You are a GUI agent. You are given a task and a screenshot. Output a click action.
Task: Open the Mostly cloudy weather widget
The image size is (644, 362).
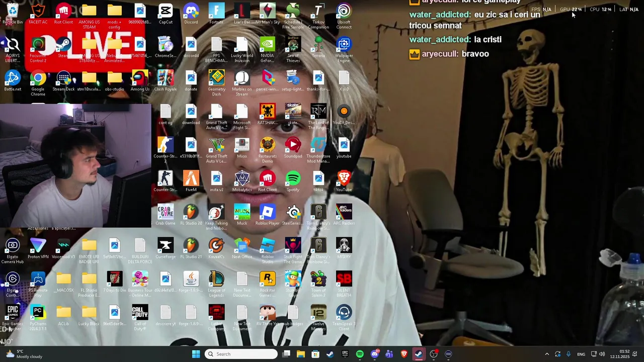point(23,354)
